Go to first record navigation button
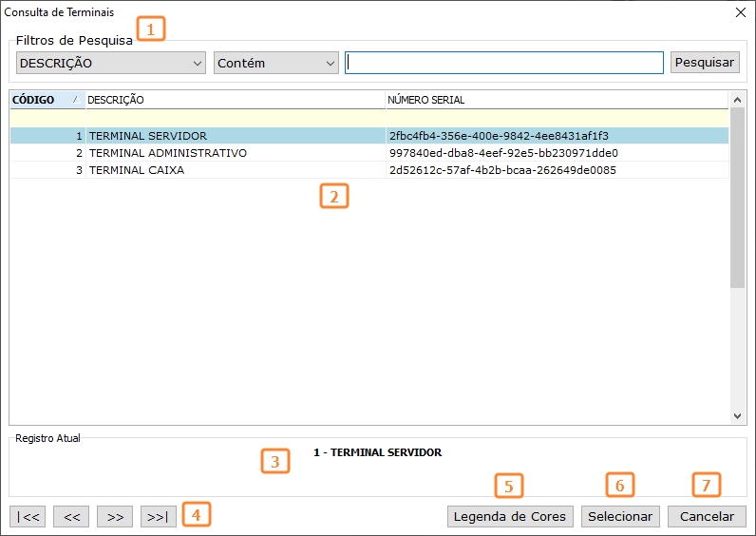This screenshot has height=536, width=756. point(27,517)
